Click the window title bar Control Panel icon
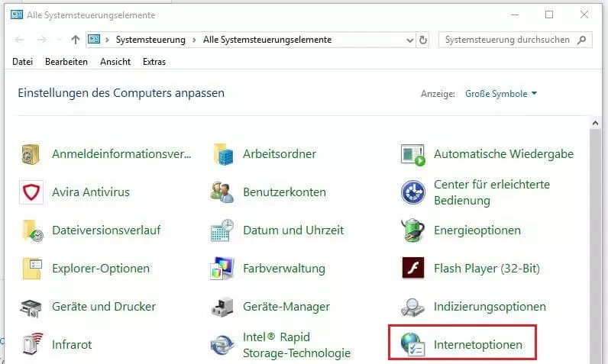This screenshot has height=364, width=608. 17,14
